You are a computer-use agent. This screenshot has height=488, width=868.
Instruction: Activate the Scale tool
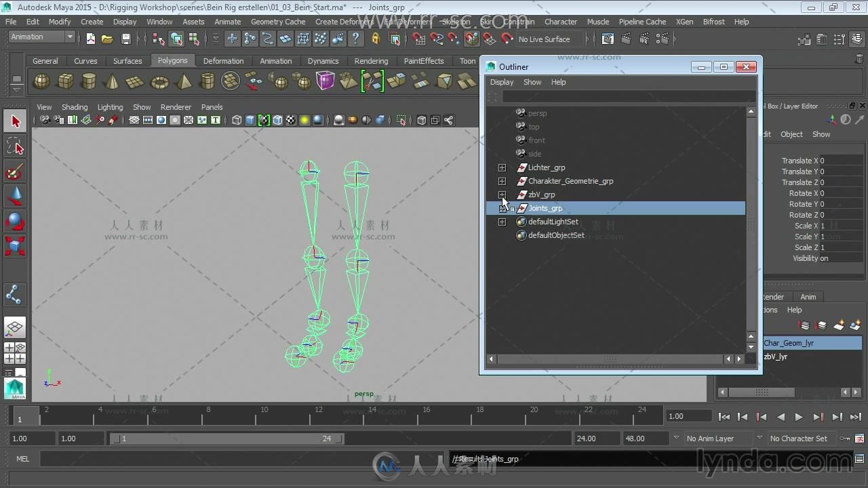[15, 246]
